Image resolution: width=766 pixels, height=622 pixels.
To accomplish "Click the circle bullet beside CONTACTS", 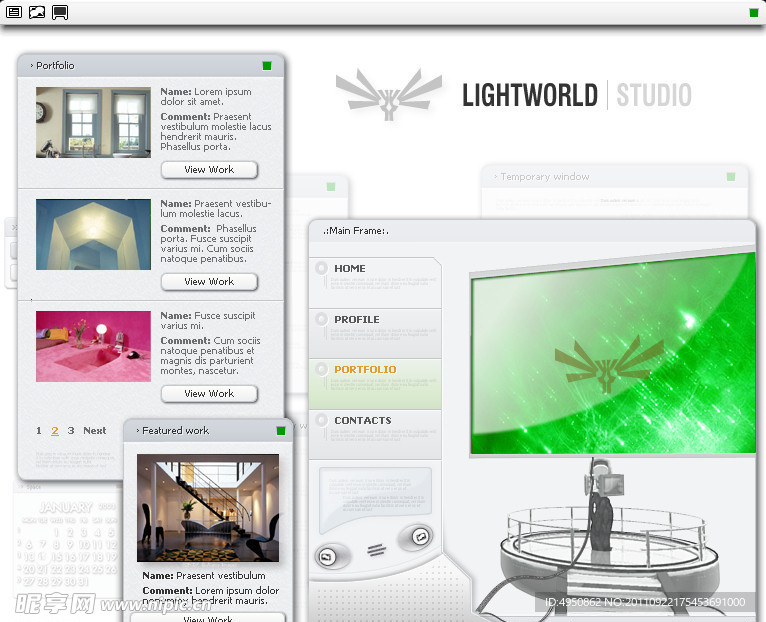I will pos(321,420).
